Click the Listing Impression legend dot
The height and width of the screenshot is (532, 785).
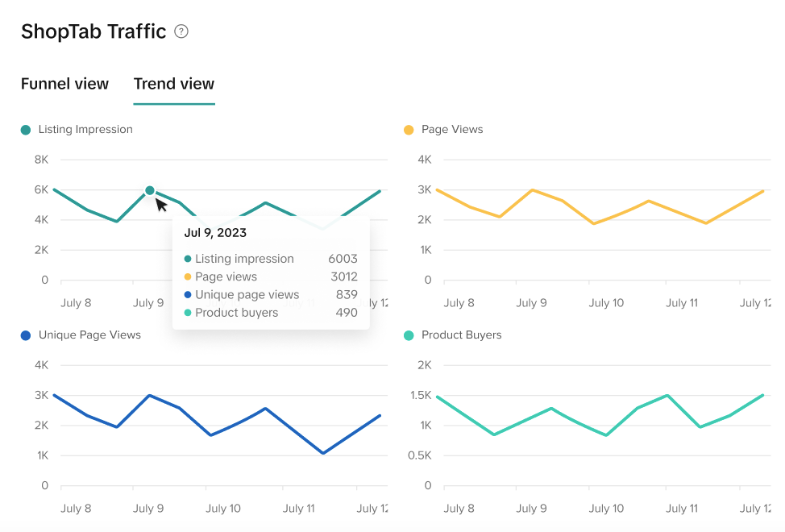[x=26, y=130]
